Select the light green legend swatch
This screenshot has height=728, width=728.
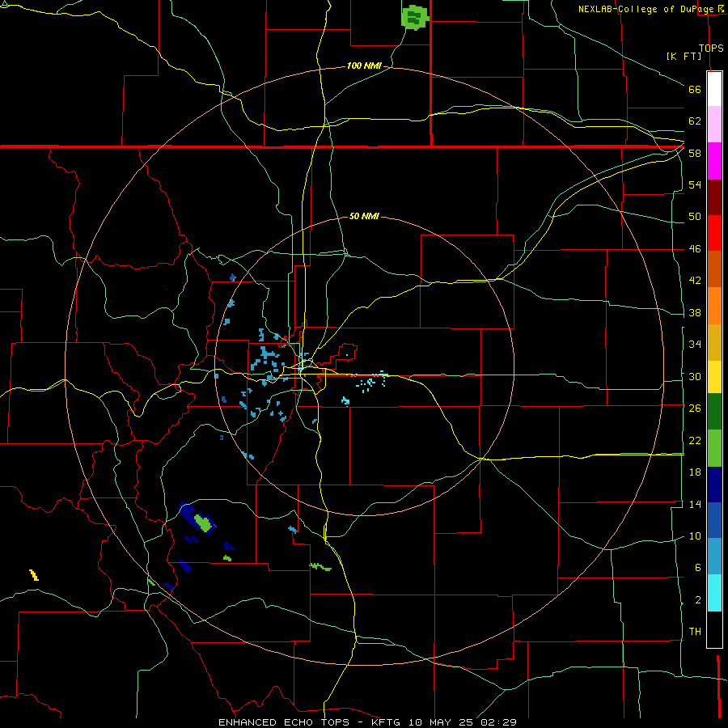714,448
